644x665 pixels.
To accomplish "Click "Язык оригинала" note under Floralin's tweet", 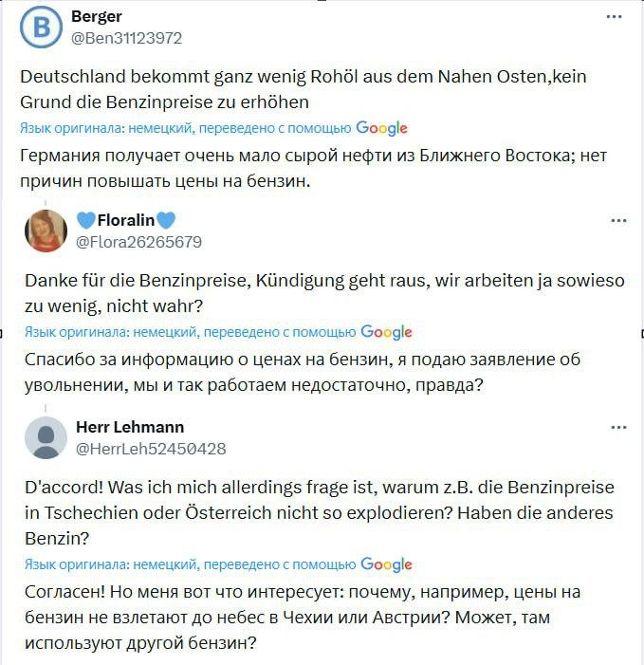I will [x=190, y=332].
